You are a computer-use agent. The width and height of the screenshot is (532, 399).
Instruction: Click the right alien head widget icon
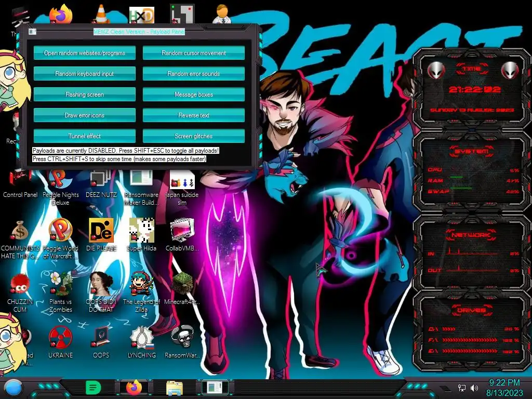pyautogui.click(x=510, y=70)
